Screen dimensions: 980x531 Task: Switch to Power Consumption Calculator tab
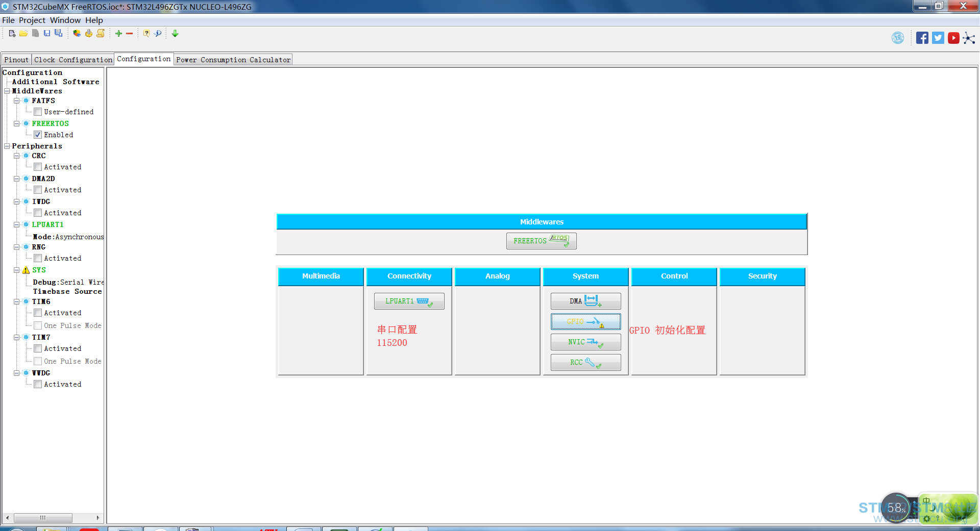(233, 60)
